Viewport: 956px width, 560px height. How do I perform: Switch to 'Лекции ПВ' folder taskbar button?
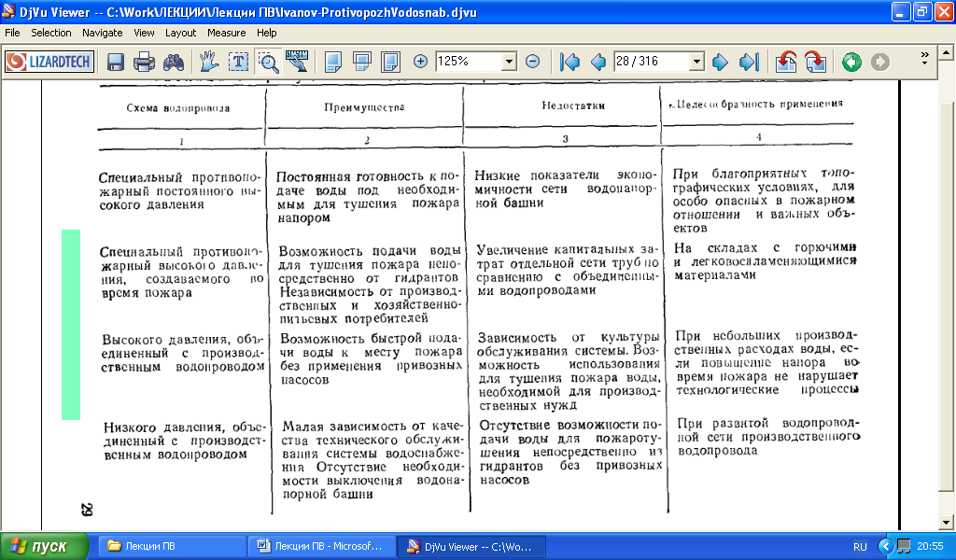coord(171,547)
